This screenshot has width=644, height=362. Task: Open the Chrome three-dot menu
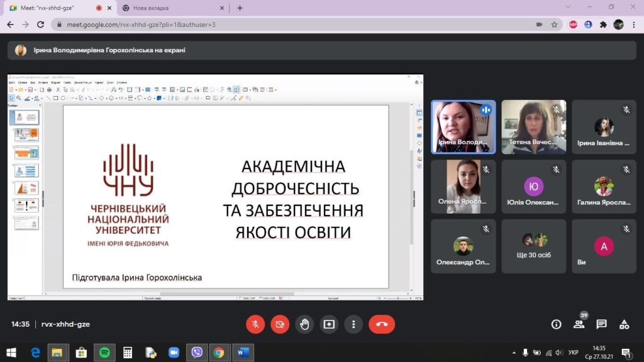coord(634,25)
